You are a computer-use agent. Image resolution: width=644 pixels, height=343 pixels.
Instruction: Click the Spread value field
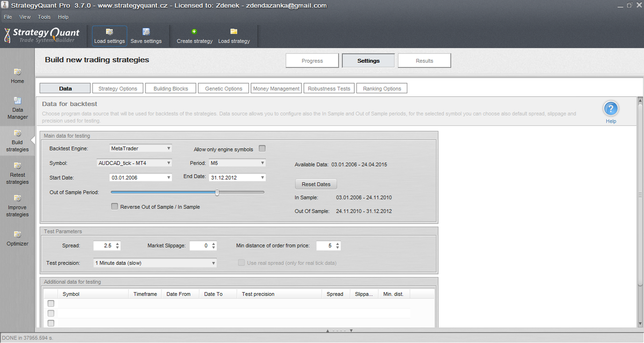pyautogui.click(x=104, y=245)
